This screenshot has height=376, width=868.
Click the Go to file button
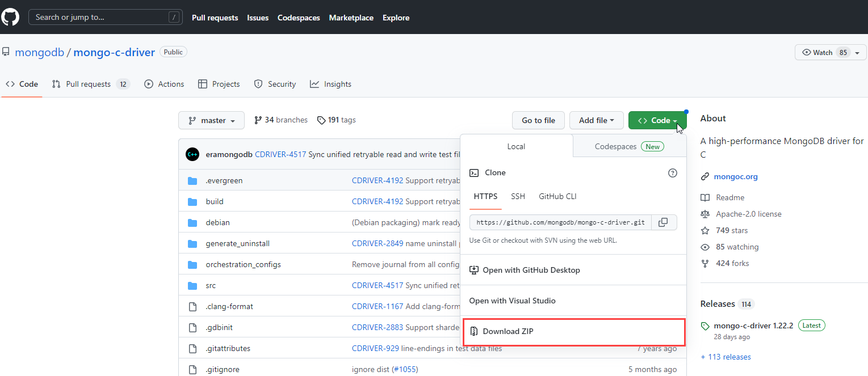click(538, 120)
